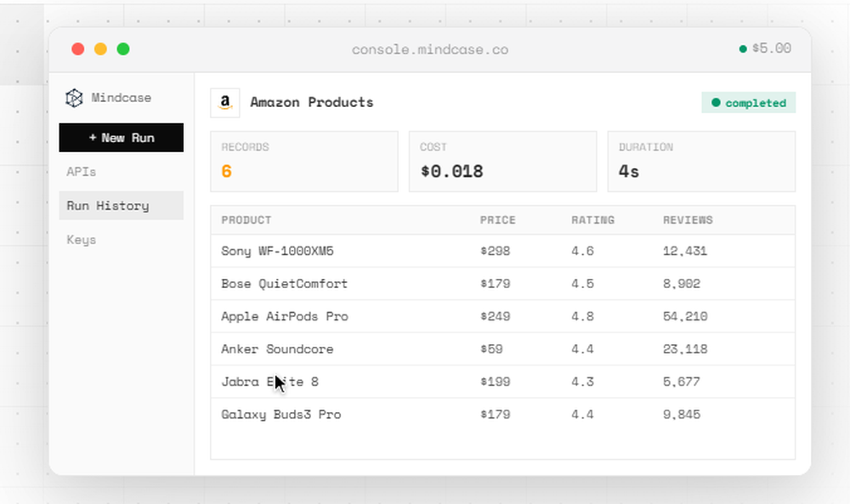Click the 54,210 reviews cell
Screen dimensions: 850x504
coord(685,316)
